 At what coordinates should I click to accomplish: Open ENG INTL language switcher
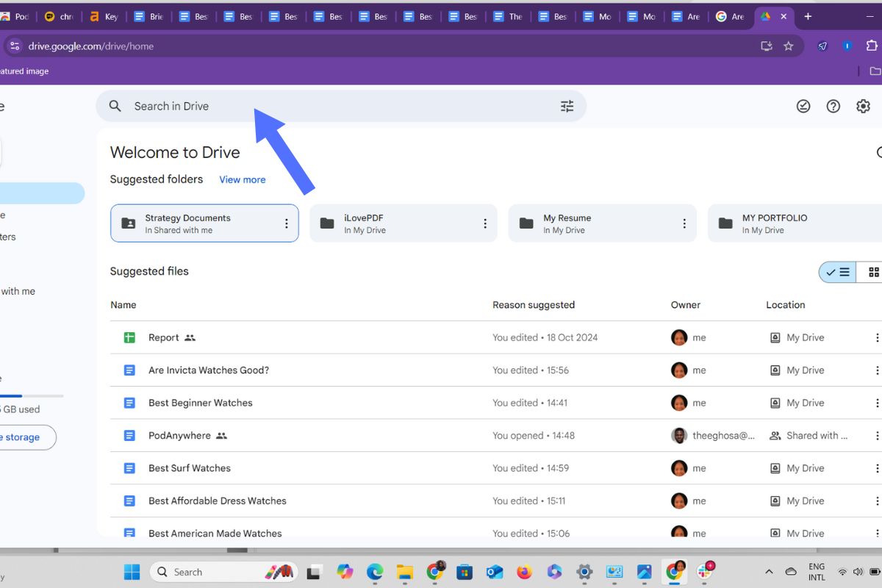point(817,572)
